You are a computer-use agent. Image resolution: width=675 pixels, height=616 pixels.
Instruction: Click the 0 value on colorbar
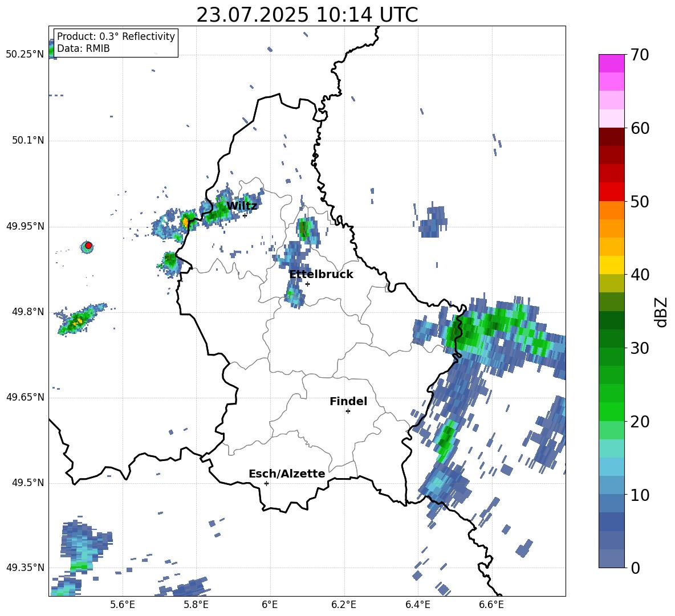tap(635, 568)
